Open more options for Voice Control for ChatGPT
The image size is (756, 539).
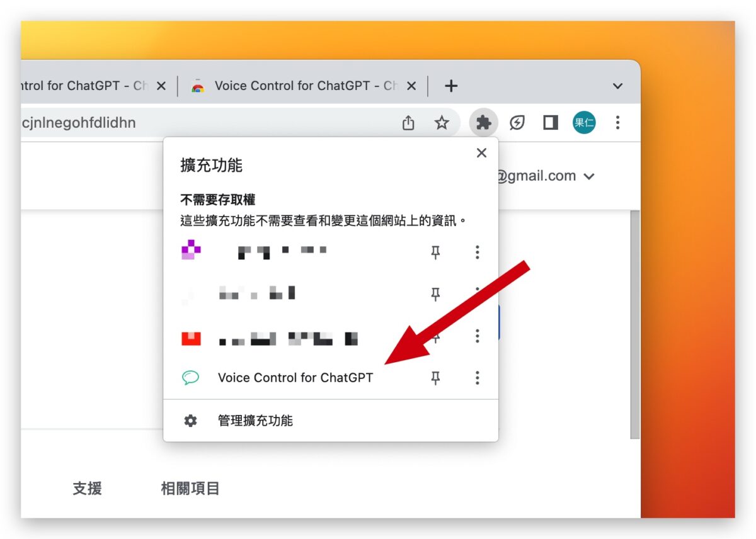[x=477, y=378]
